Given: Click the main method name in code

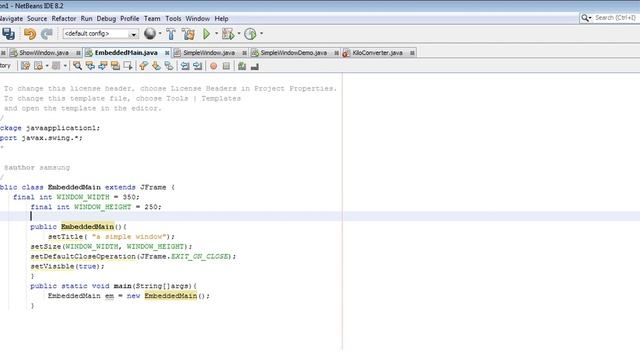Looking at the screenshot, I should (x=122, y=286).
